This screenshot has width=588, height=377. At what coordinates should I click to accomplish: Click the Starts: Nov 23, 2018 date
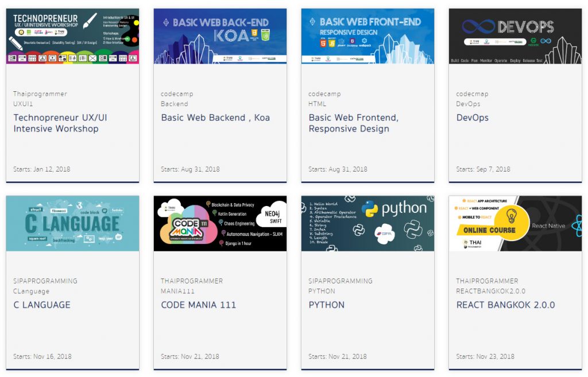[x=485, y=356]
